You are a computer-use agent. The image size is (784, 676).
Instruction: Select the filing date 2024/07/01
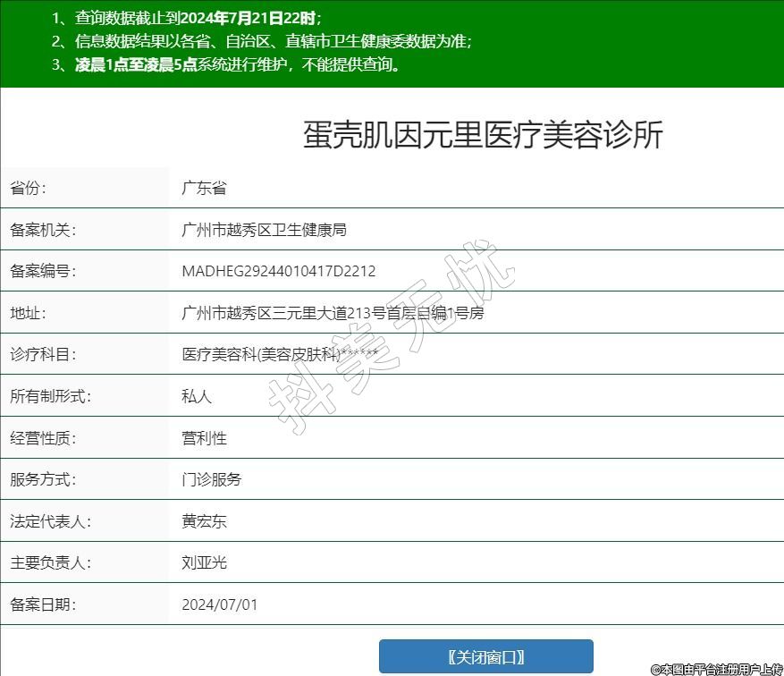pyautogui.click(x=219, y=604)
